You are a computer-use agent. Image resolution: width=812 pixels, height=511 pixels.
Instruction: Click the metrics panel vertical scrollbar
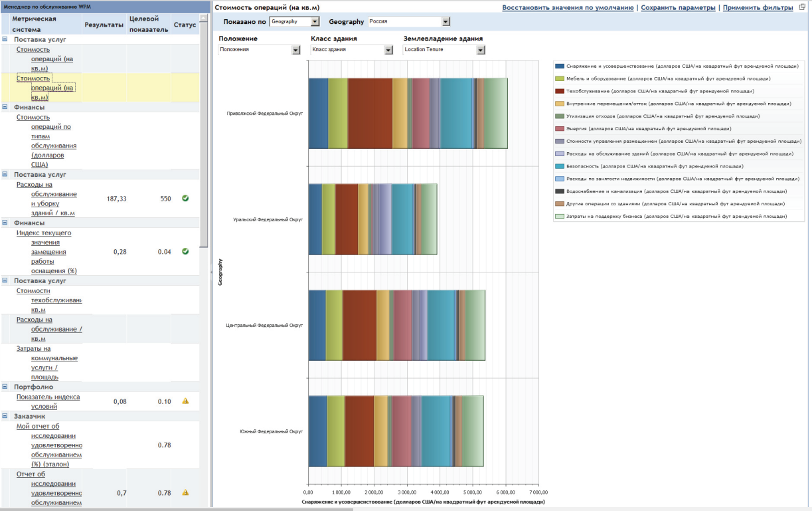[x=204, y=133]
